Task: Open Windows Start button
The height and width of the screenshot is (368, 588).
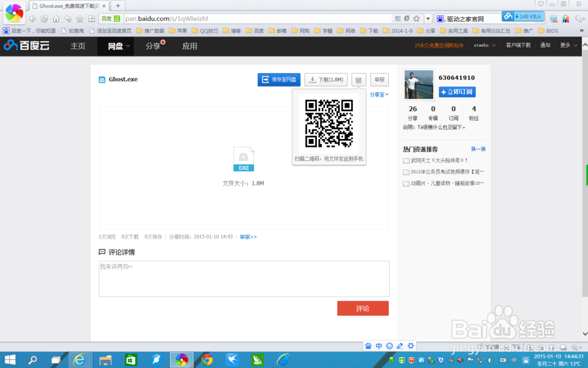Action: [10, 360]
